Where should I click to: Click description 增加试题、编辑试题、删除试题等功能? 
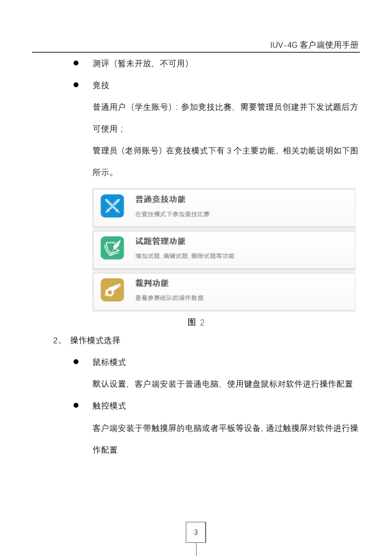coord(184,256)
